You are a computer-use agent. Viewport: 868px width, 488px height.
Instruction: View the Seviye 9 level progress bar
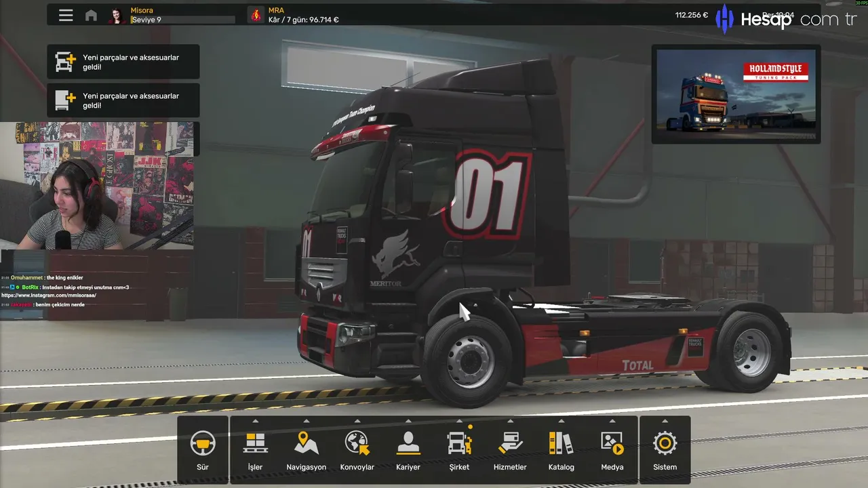coord(182,20)
